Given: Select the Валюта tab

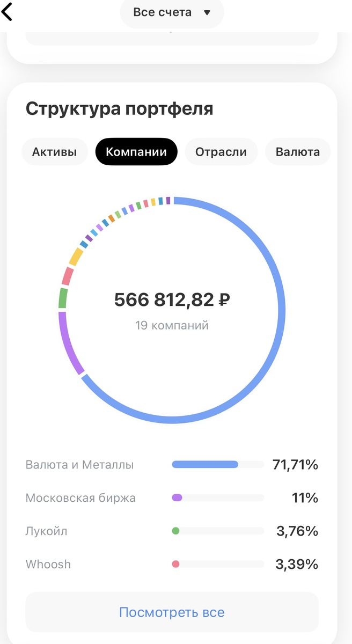Looking at the screenshot, I should 297,151.
